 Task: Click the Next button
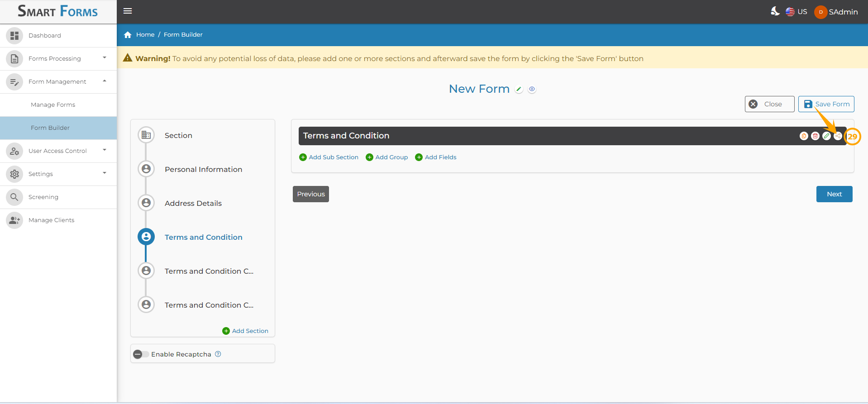[x=834, y=194]
